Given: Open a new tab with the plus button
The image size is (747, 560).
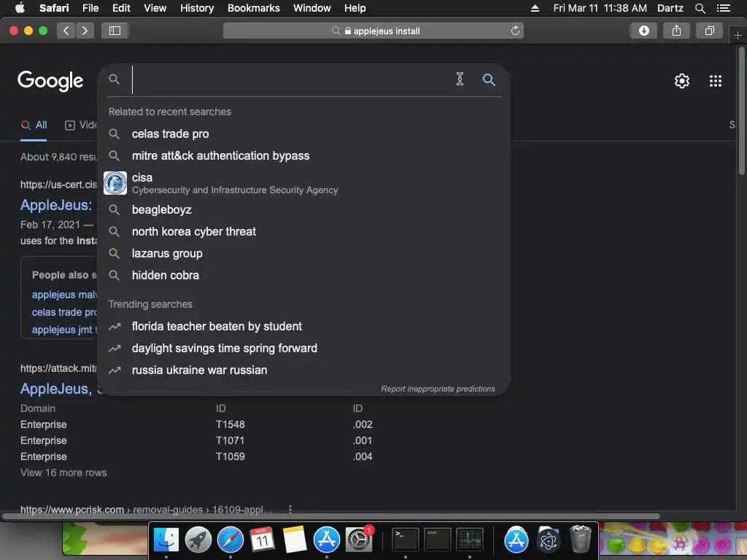Looking at the screenshot, I should (738, 35).
